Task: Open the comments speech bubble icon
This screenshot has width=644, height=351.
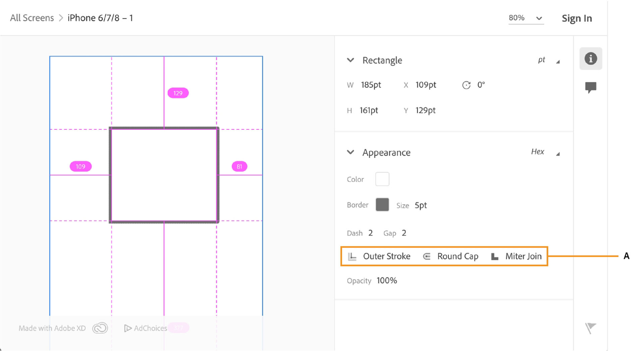Action: pos(591,87)
